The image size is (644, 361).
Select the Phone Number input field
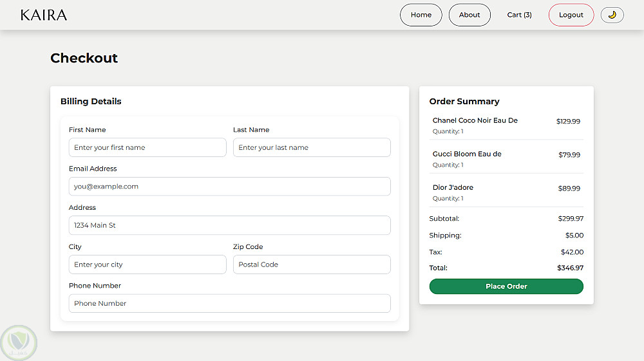click(229, 303)
